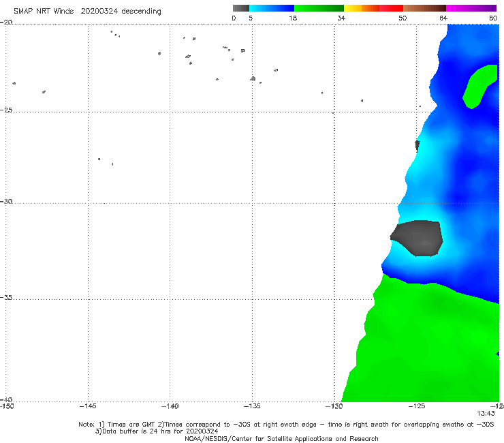
Task: Click the red segment of the color bar
Action: click(x=391, y=8)
